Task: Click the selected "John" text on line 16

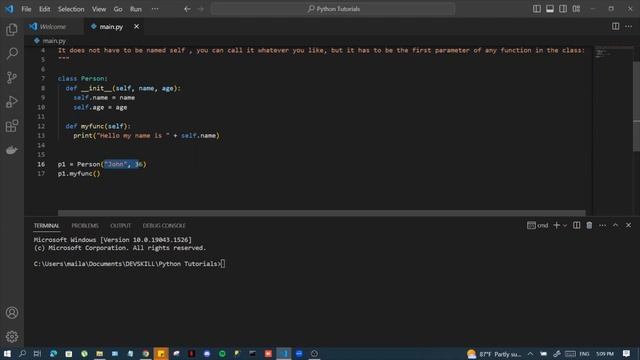Action: (x=116, y=164)
